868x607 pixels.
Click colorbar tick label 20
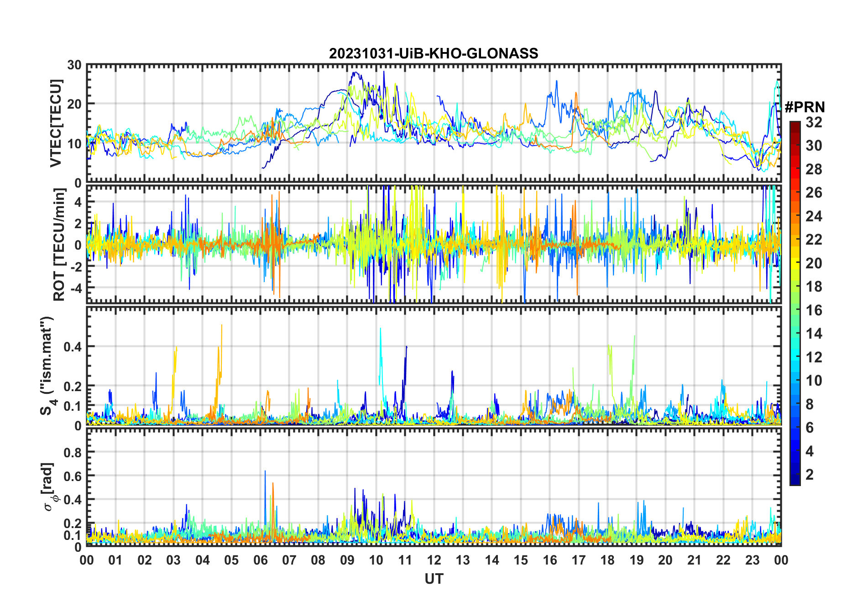coord(814,263)
